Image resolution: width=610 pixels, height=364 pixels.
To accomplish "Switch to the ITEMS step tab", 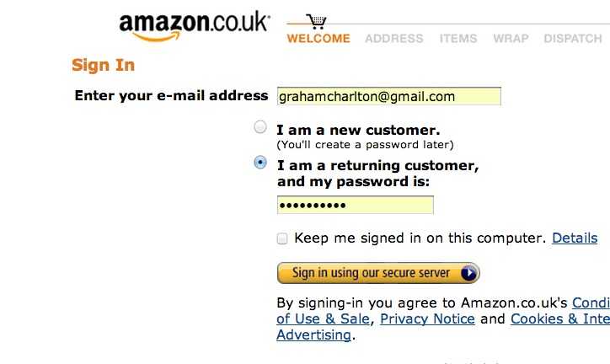I will [458, 39].
